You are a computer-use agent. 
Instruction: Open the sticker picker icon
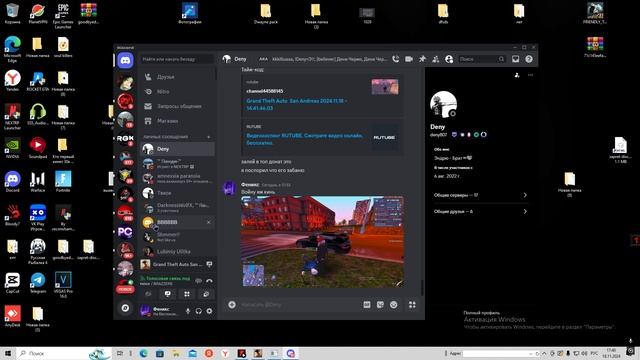tap(380, 304)
